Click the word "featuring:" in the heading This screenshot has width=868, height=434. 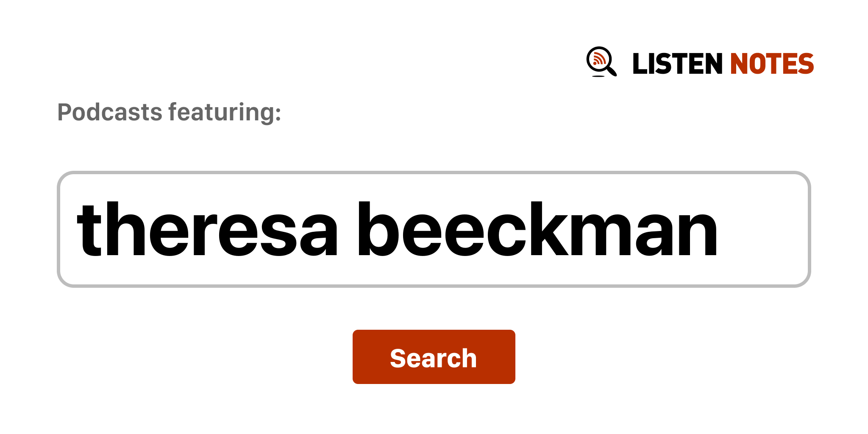225,112
